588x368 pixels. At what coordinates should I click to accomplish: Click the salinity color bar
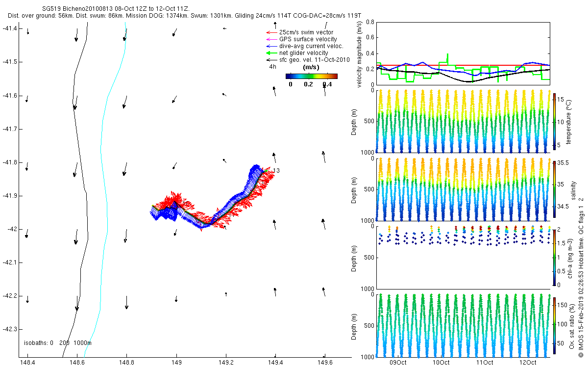point(555,189)
